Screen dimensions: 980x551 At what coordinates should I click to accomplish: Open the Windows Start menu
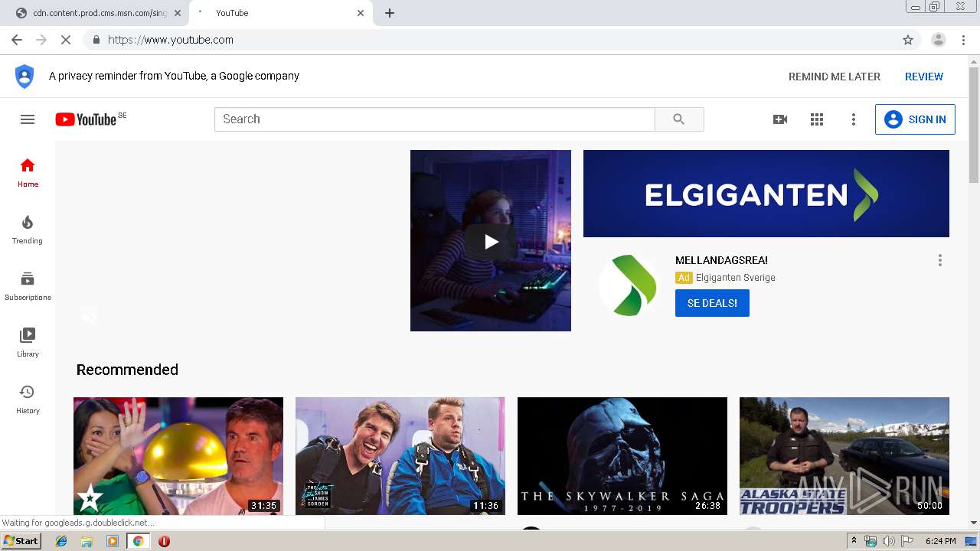click(x=21, y=541)
